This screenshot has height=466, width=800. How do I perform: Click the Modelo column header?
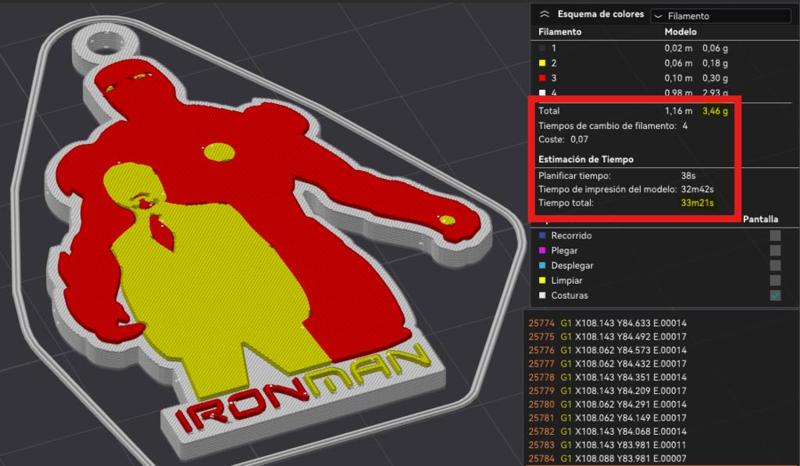pos(680,32)
